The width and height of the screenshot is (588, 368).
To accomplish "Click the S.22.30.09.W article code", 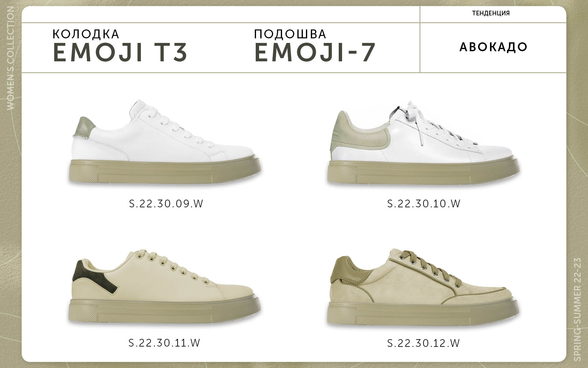I will 166,204.
